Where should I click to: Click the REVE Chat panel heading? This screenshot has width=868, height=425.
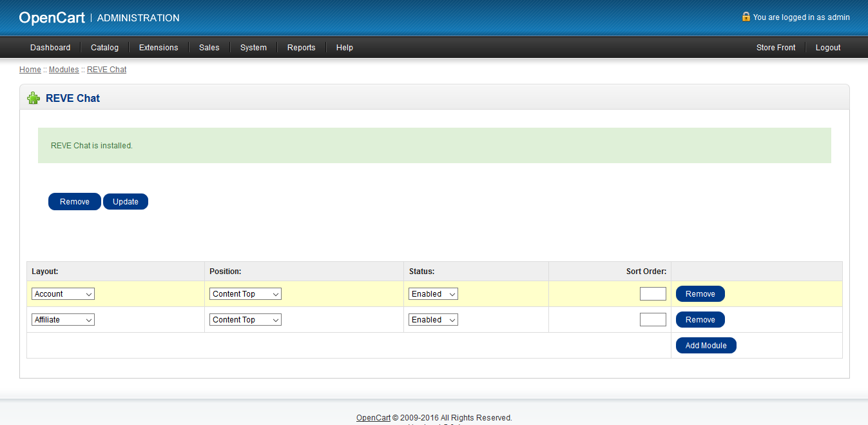click(x=73, y=98)
